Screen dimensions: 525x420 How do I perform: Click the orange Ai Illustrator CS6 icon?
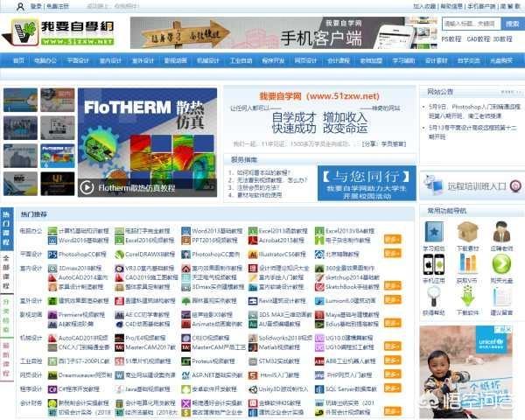[253, 255]
